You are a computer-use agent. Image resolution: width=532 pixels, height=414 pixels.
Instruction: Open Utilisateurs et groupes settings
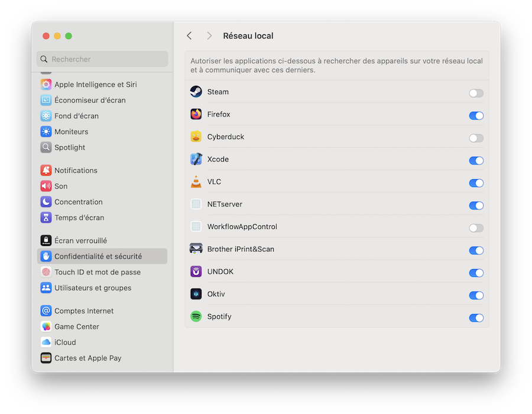click(102, 288)
